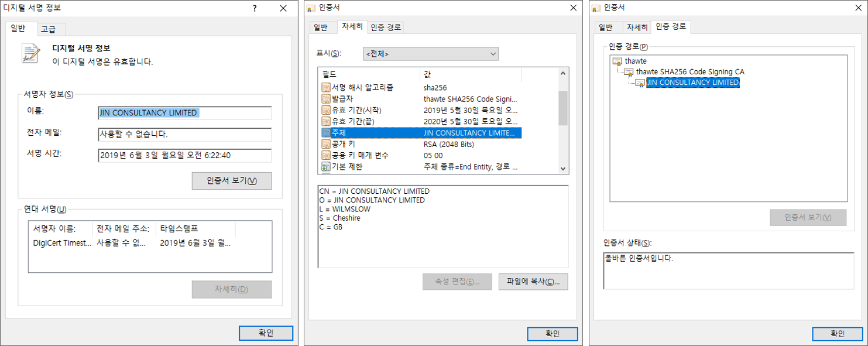868x346 pixels.
Task: Click 전자 메일 주소 column header
Action: (125, 228)
